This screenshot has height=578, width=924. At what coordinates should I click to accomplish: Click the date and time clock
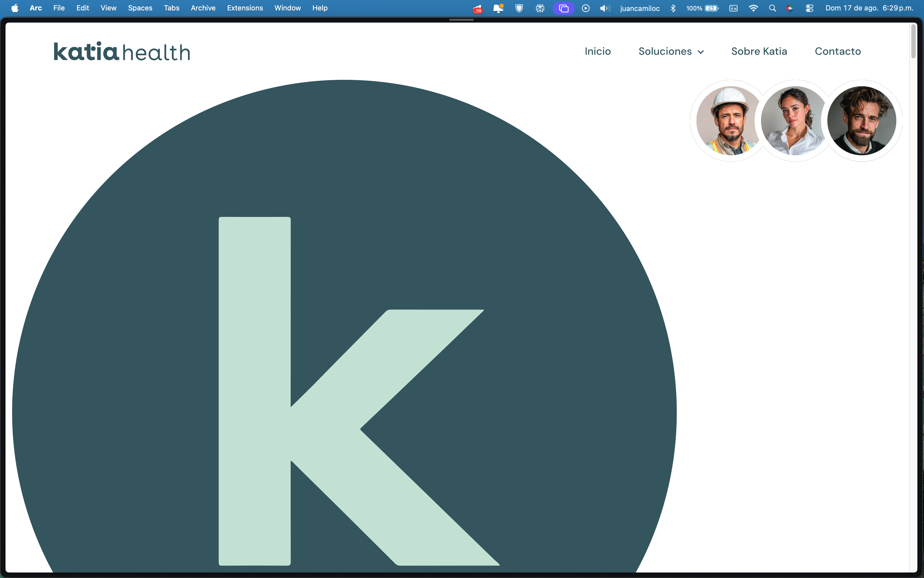click(x=869, y=8)
